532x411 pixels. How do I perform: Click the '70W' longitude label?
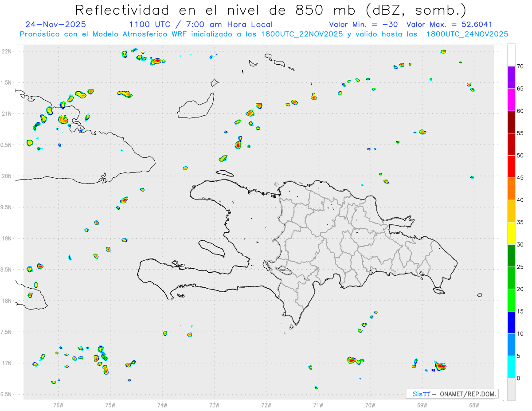tap(370, 405)
